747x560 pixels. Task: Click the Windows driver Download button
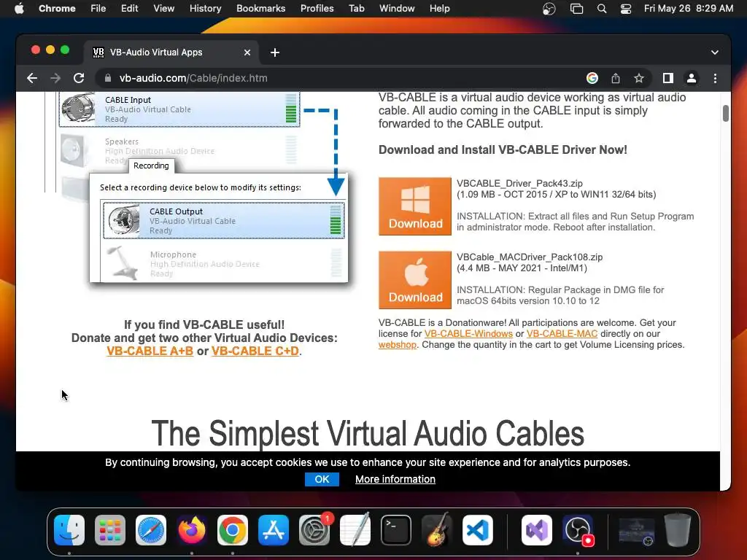[415, 206]
